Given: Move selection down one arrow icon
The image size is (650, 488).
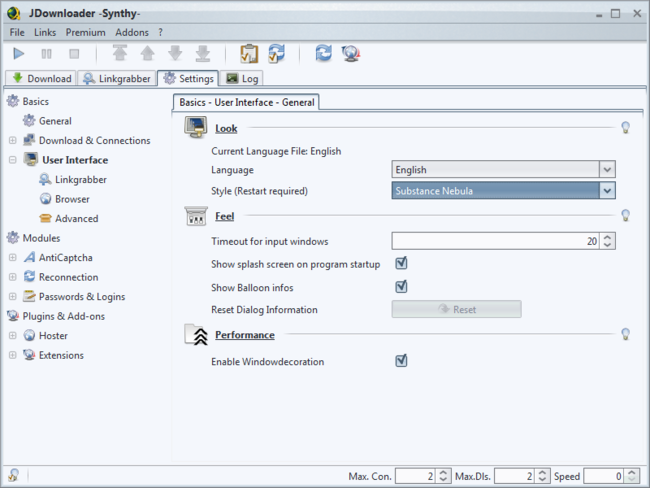Looking at the screenshot, I should tap(175, 53).
